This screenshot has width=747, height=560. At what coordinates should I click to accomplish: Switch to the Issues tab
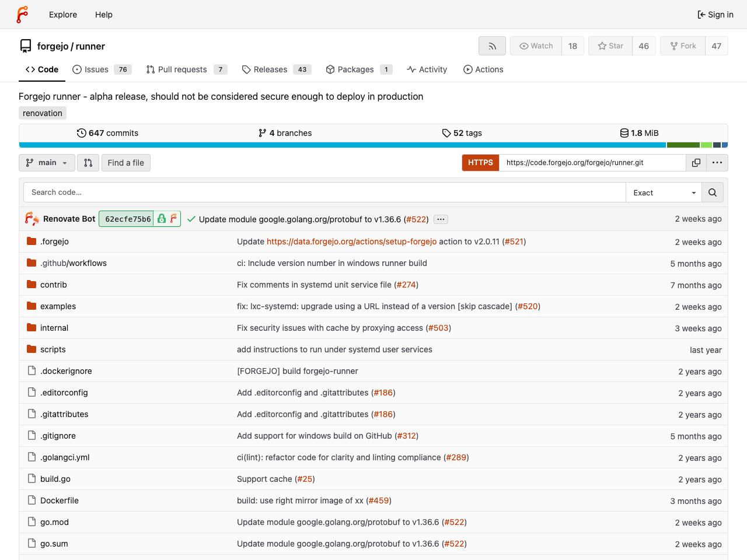click(102, 69)
